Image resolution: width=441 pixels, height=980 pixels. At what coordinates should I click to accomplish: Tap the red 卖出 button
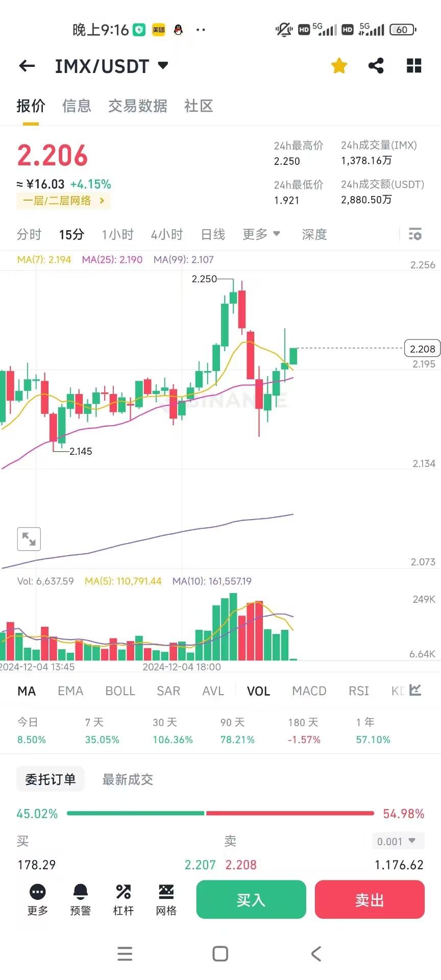(370, 899)
